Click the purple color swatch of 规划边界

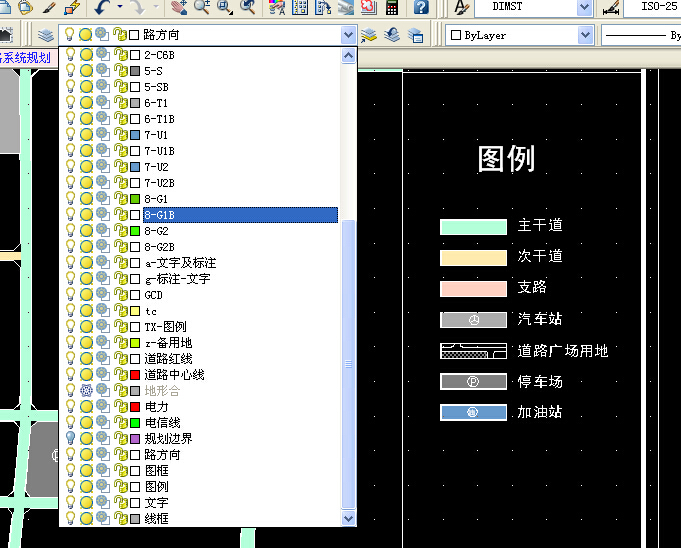click(x=135, y=439)
